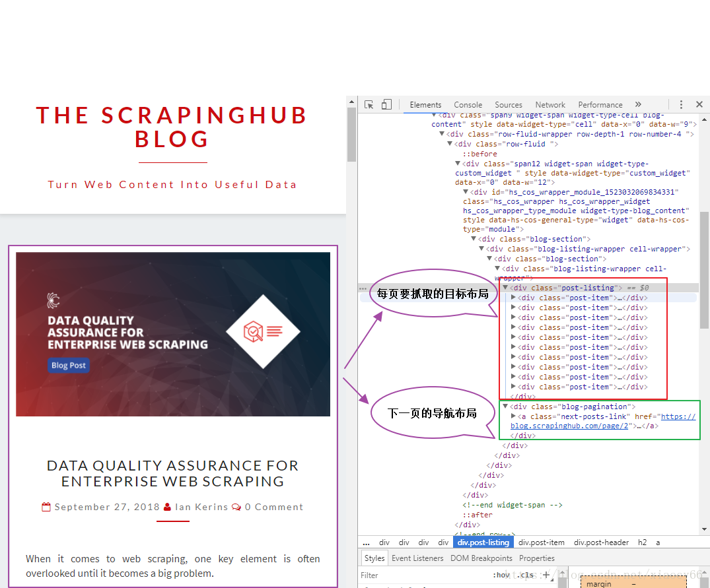This screenshot has width=710, height=588.
Task: Click the calendar icon next to September 27, 2018
Action: tap(46, 507)
